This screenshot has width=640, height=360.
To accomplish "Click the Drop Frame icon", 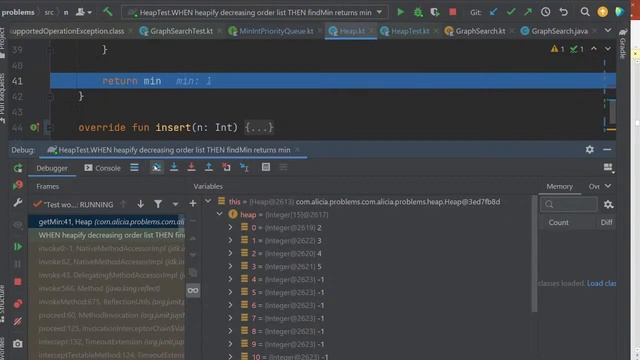I will click(226, 167).
